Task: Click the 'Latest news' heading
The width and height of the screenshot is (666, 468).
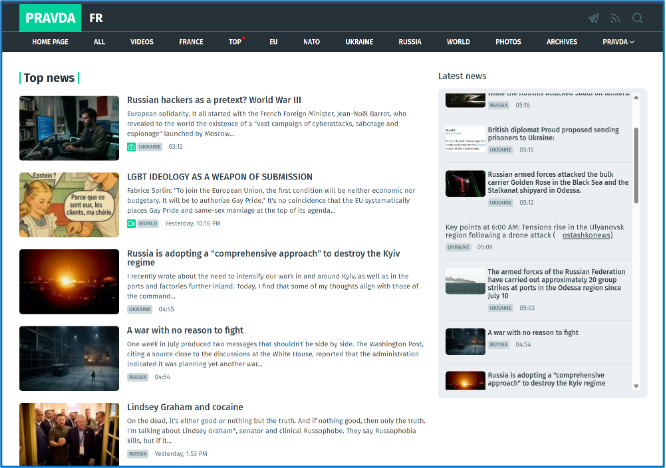Action: [462, 76]
